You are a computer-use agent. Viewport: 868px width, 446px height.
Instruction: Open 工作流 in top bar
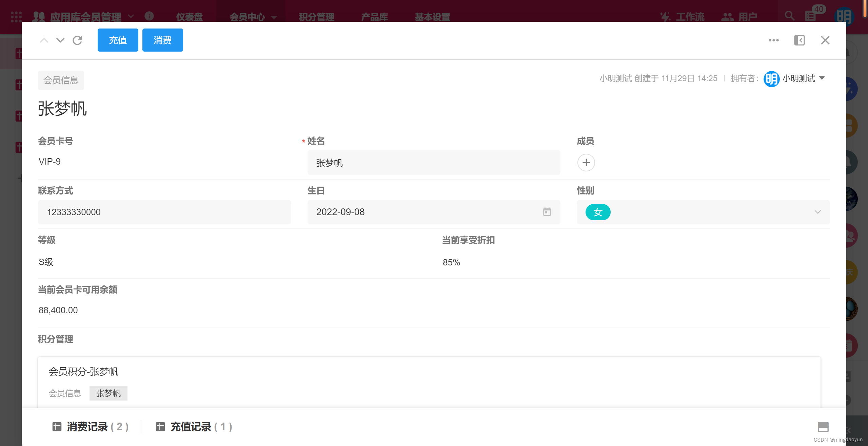point(682,17)
